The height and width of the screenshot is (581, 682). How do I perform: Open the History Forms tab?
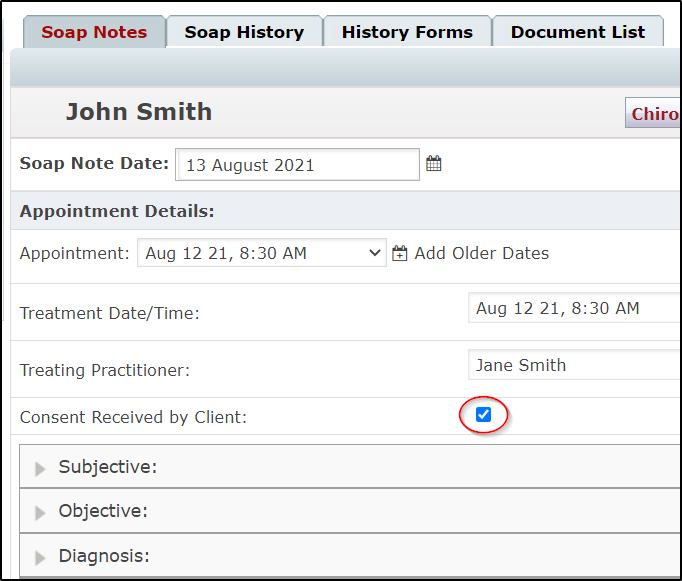[x=407, y=32]
